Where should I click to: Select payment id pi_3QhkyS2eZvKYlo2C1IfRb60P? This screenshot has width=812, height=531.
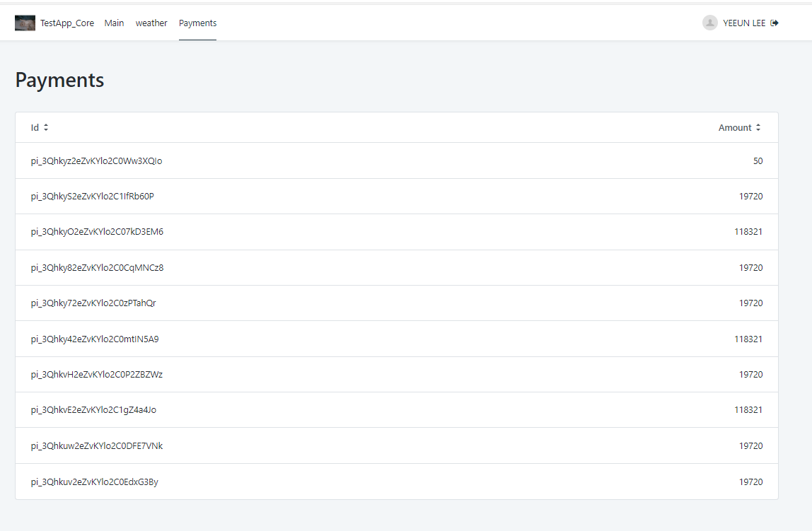pyautogui.click(x=92, y=196)
